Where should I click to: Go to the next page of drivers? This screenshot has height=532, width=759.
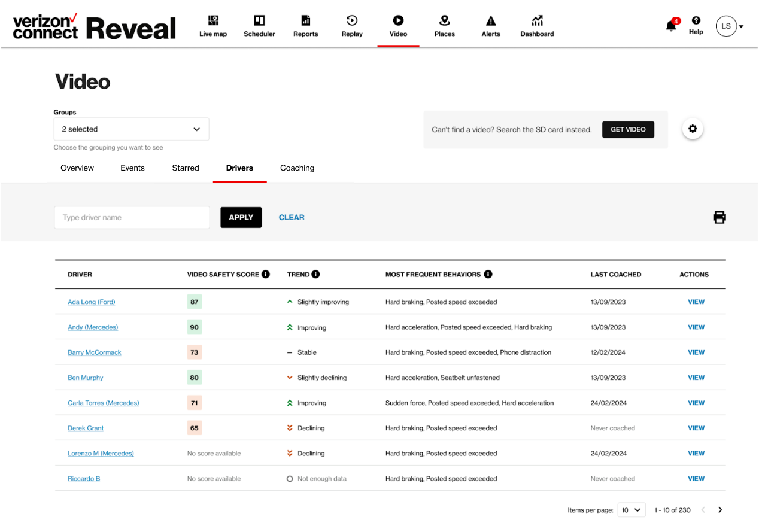720,510
